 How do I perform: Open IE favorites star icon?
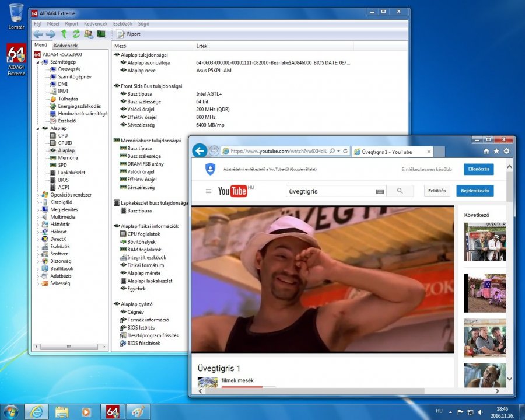[496, 151]
